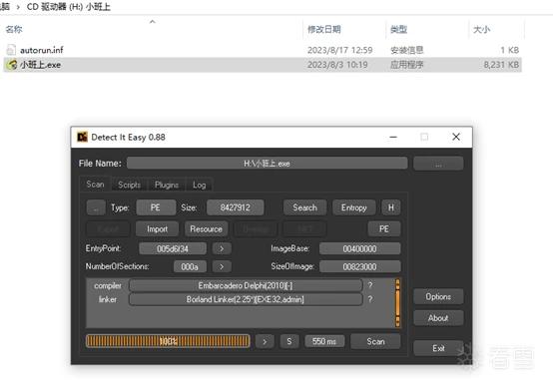This screenshot has height=392, width=553.
Task: Open the PE header details button
Action: pos(384,229)
